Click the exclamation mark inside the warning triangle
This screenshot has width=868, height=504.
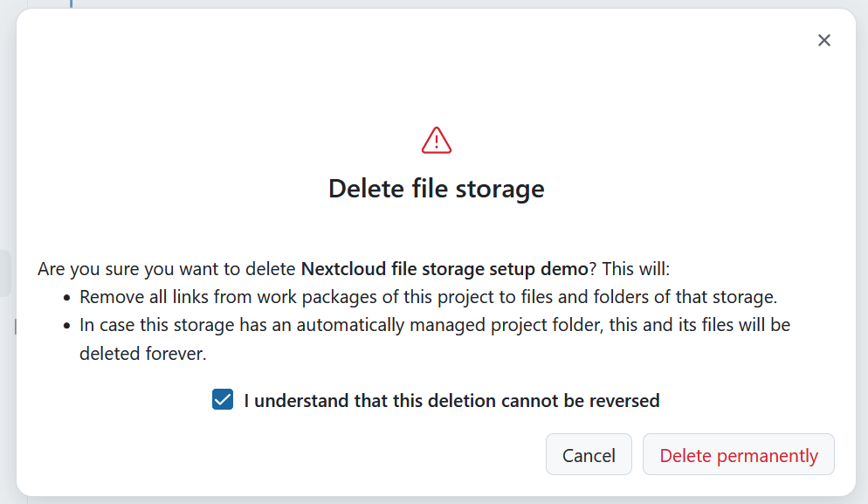coord(436,141)
